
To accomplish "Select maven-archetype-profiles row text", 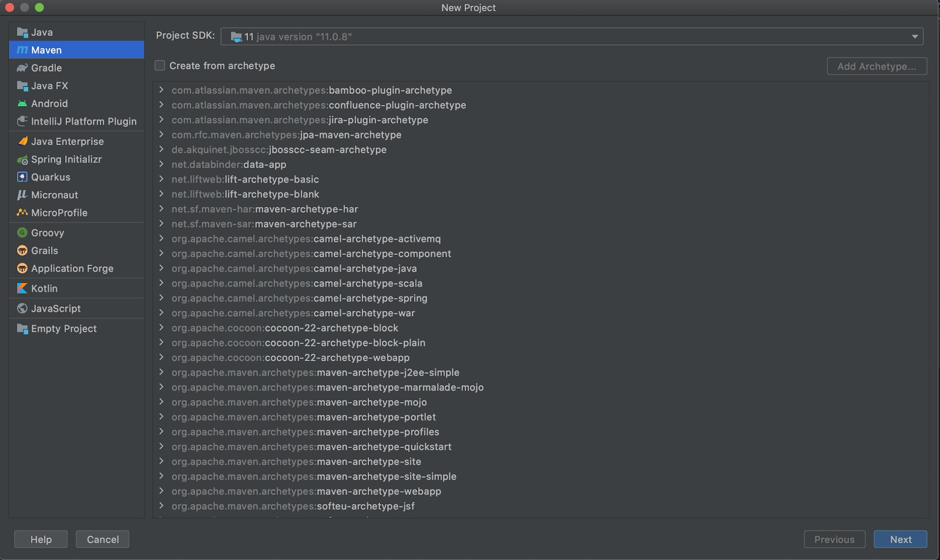I will 305,432.
